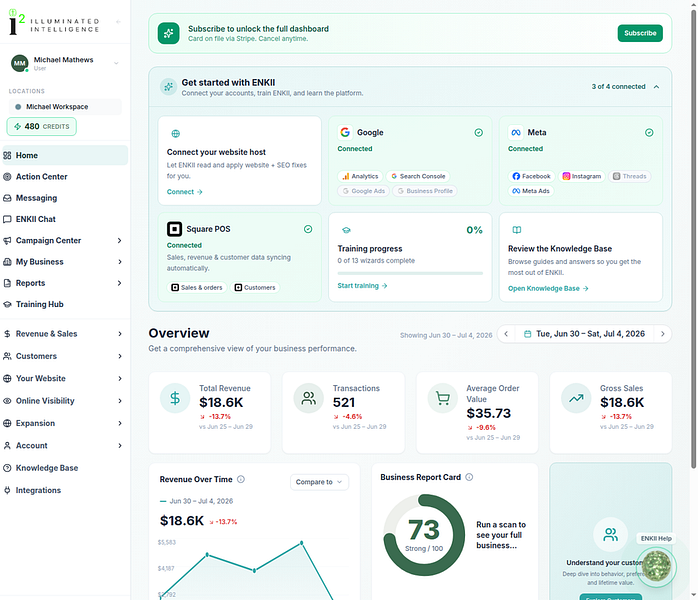Image resolution: width=698 pixels, height=600 pixels.
Task: Click the 480 Credits button
Action: point(41,126)
